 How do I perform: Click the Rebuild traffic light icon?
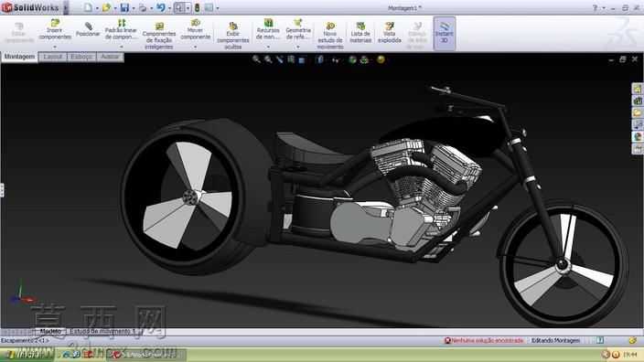point(197,7)
